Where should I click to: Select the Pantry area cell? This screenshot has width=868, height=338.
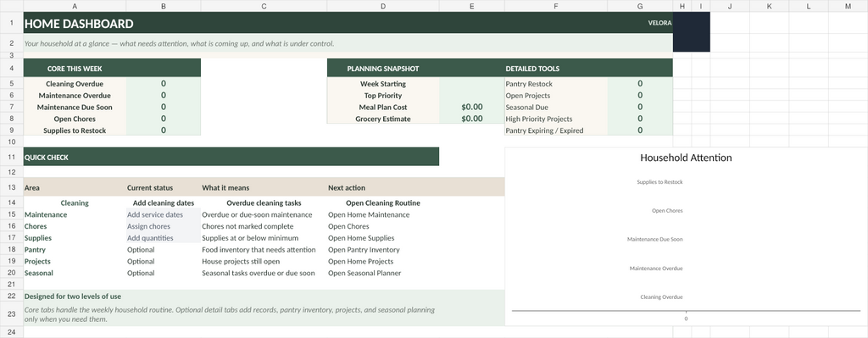(75, 250)
